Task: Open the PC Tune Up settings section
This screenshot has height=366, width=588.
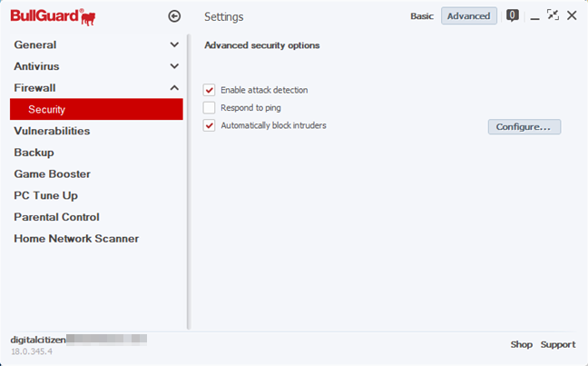Action: click(45, 195)
